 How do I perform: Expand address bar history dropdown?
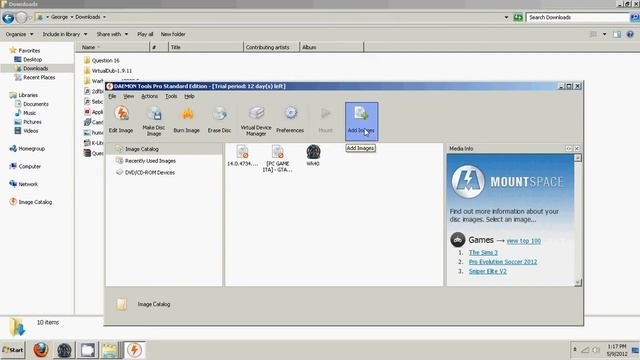tap(506, 17)
